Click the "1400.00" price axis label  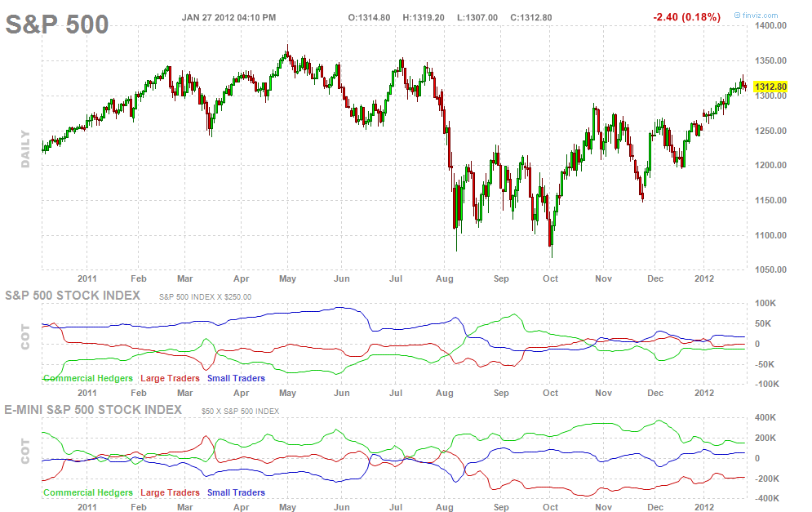(770, 25)
